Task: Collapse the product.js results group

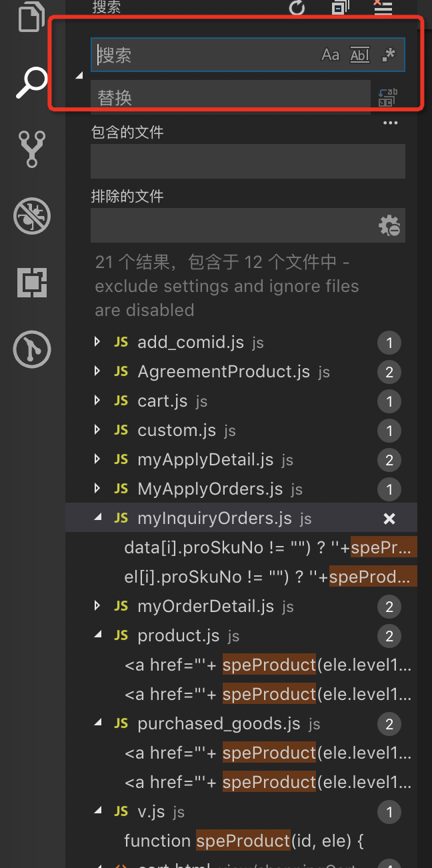Action: [x=96, y=635]
